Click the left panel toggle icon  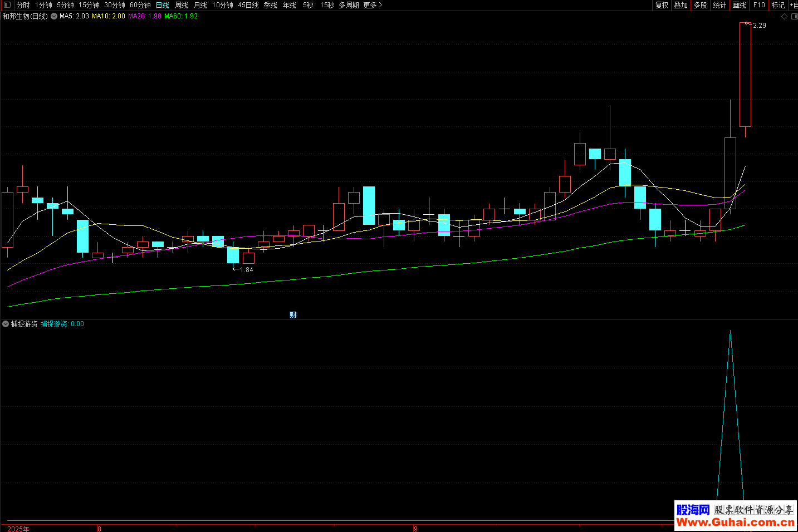coord(7,5)
